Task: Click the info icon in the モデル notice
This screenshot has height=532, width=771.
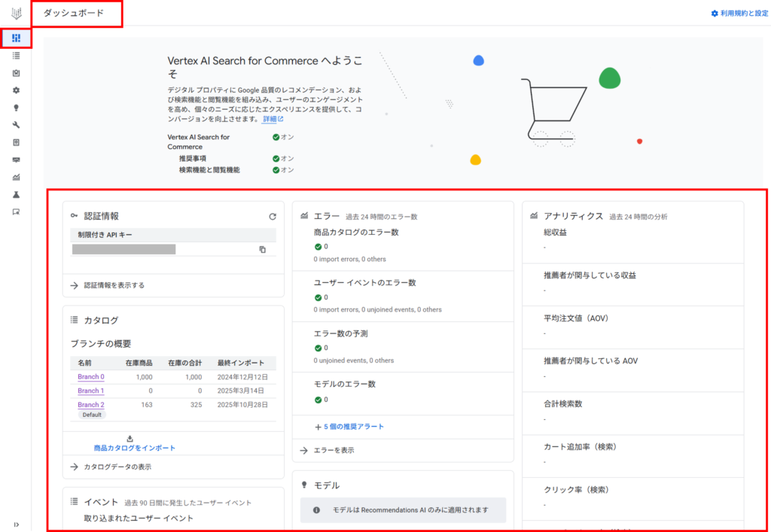Action: pos(317,510)
